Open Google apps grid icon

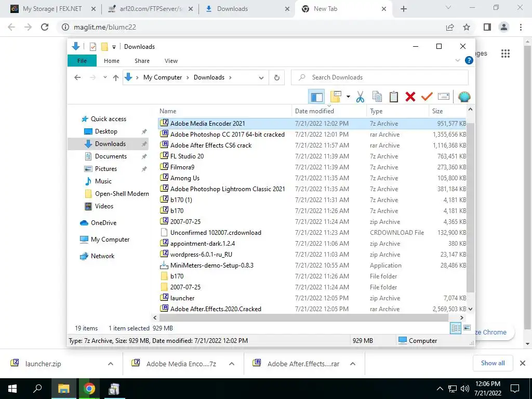click(x=506, y=54)
